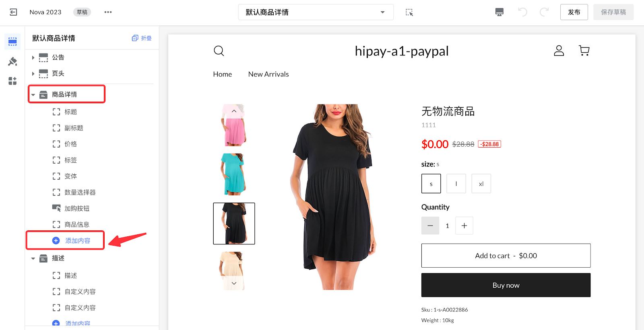The image size is (644, 330).
Task: Click the exit editor icon at top left
Action: pos(13,12)
